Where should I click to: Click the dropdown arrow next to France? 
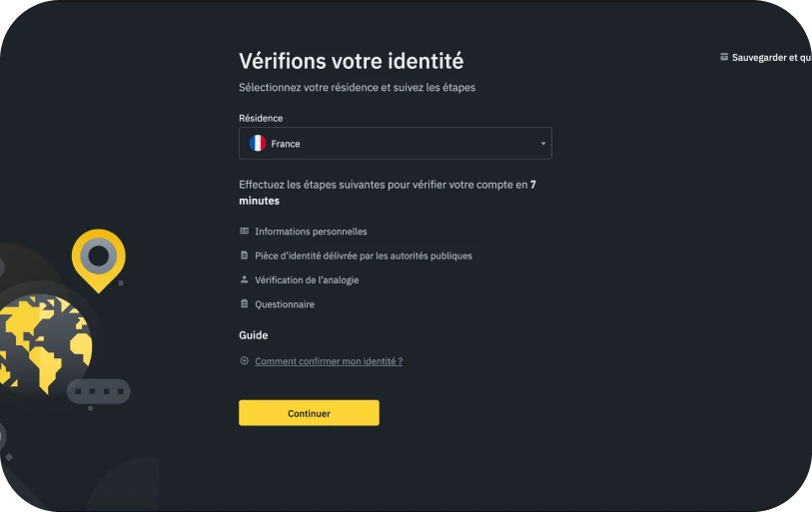542,144
